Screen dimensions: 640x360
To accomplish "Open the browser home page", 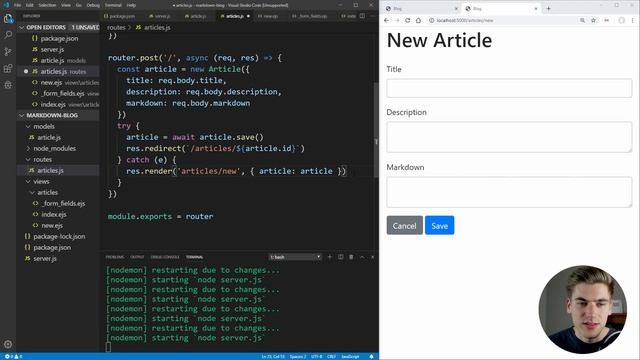I will point(418,20).
